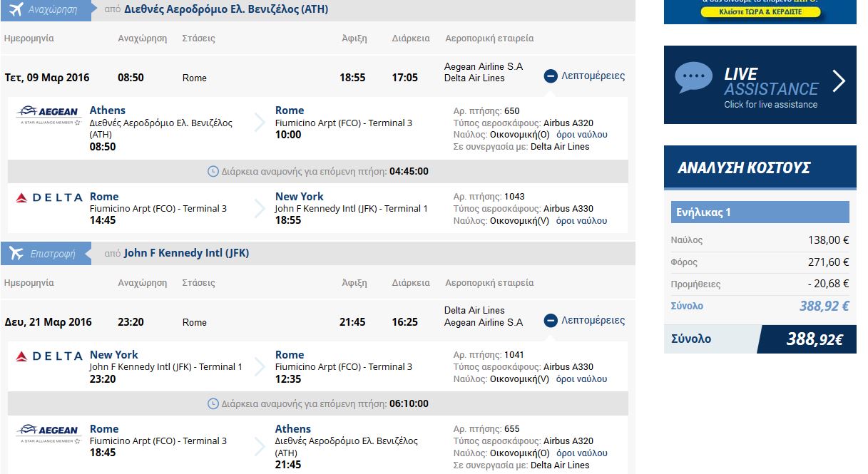Click the Aegean logo on Rome–Athens flight 655
This screenshot has height=474, width=868.
48,433
